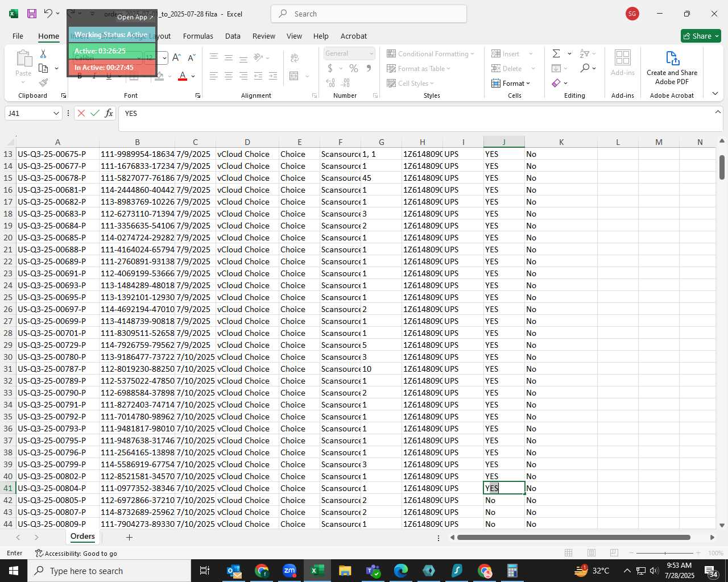Expand the formula bar chevron

pos(718,112)
